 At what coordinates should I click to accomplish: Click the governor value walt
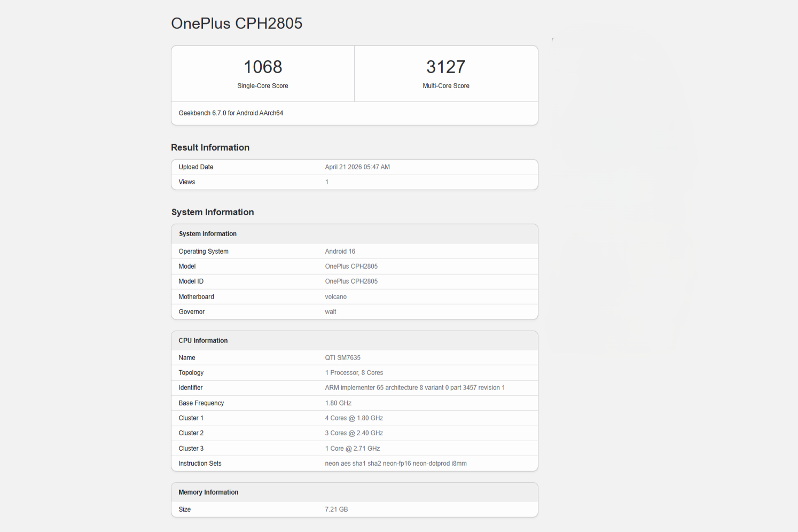point(331,312)
